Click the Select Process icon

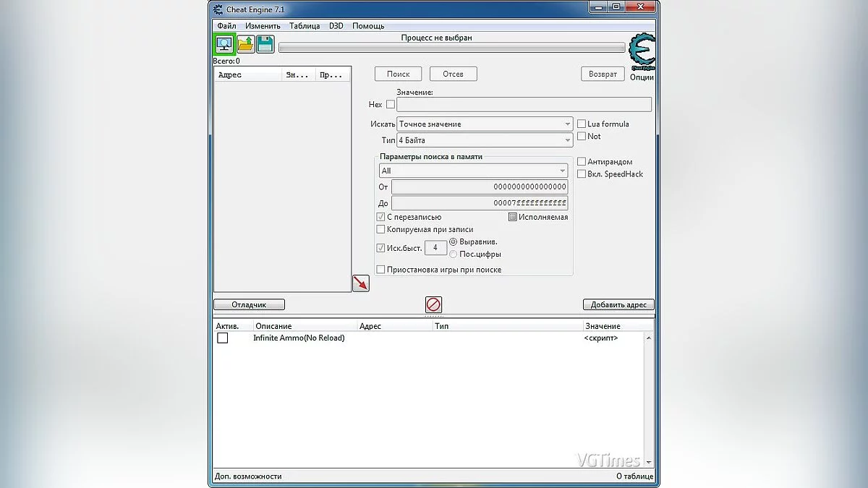(224, 44)
